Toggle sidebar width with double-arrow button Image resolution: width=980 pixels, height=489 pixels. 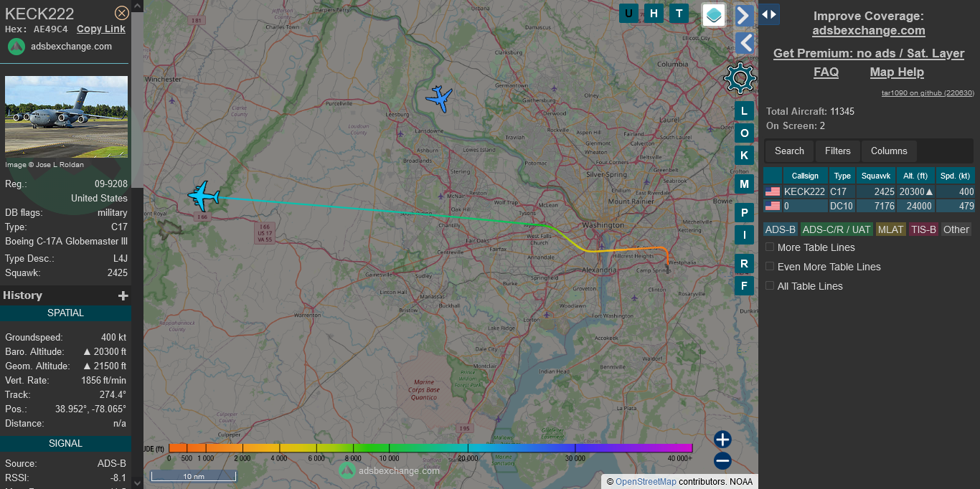coord(769,14)
